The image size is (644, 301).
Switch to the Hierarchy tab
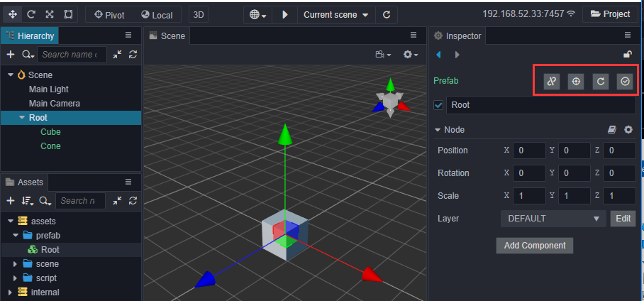click(x=30, y=35)
